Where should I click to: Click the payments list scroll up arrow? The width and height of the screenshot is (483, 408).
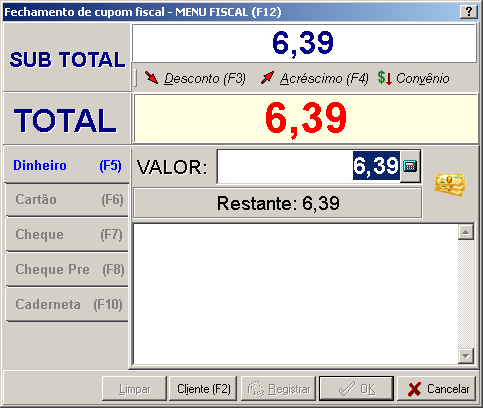coord(466,232)
